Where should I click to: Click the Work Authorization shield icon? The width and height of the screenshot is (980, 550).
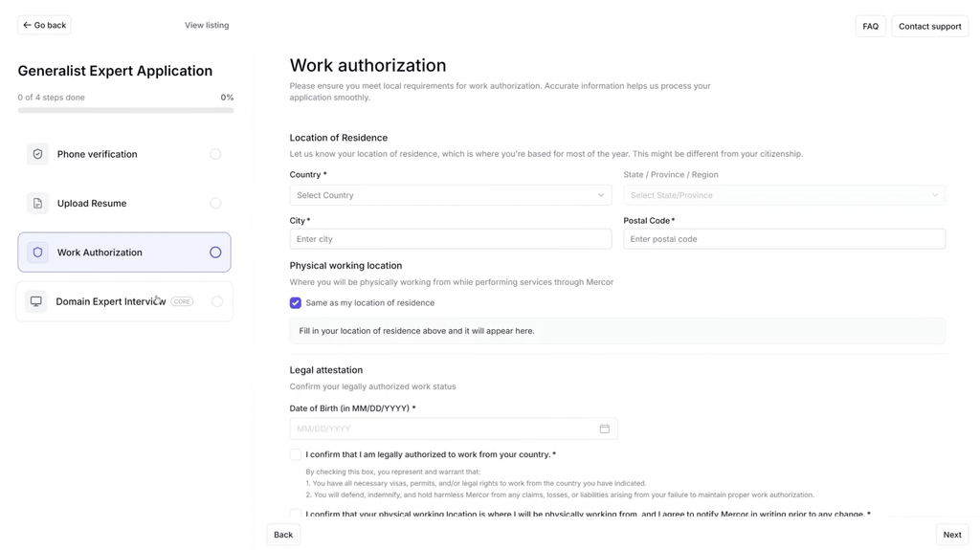pyautogui.click(x=37, y=253)
